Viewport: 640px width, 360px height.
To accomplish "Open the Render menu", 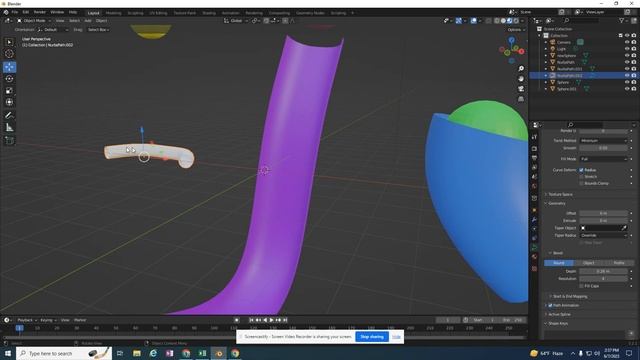I will 40,12.
